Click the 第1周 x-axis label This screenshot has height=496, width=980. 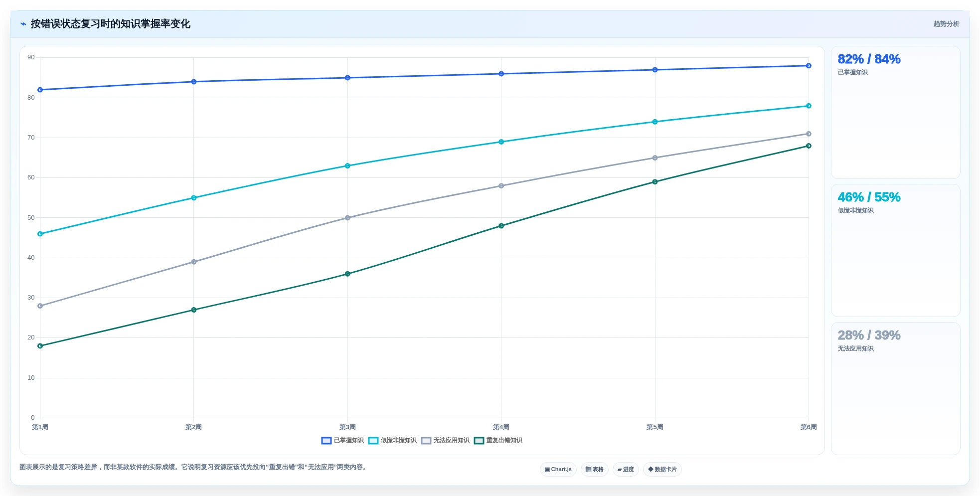click(x=40, y=427)
